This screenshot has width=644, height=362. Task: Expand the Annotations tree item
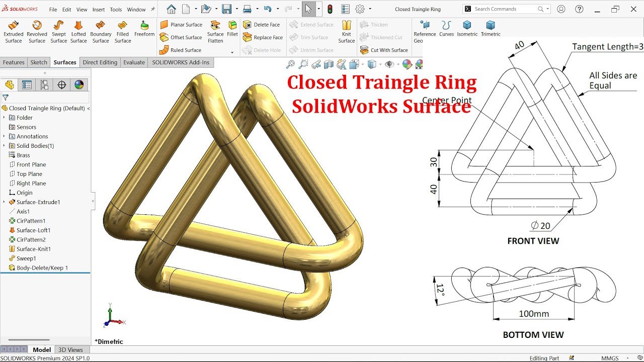4,136
